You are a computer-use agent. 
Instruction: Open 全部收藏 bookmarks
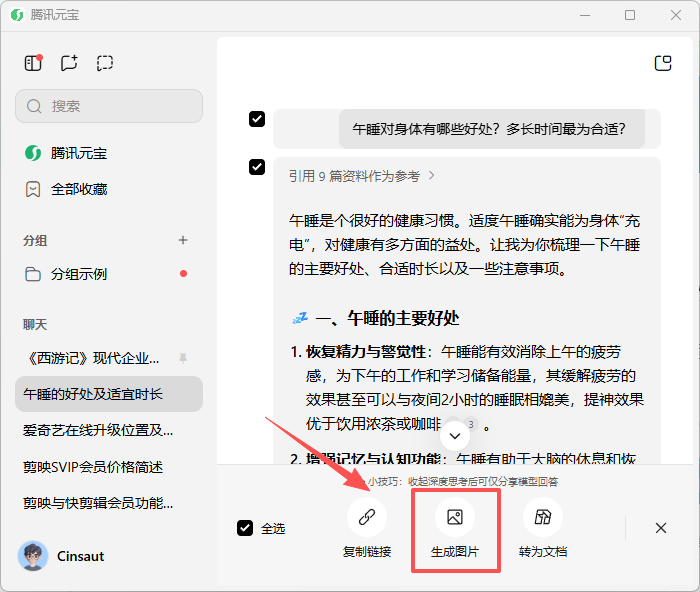click(x=109, y=189)
